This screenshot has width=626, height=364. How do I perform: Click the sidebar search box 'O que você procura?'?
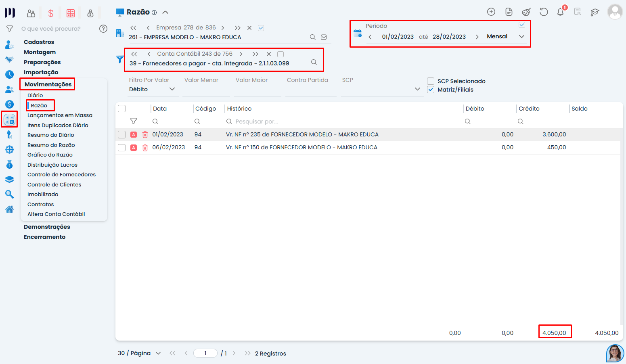[x=57, y=29]
